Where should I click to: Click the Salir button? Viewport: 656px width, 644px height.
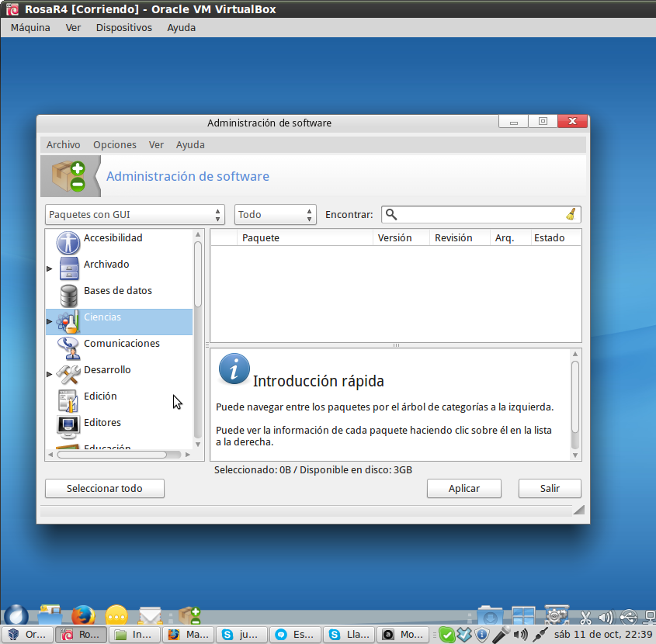coord(550,489)
